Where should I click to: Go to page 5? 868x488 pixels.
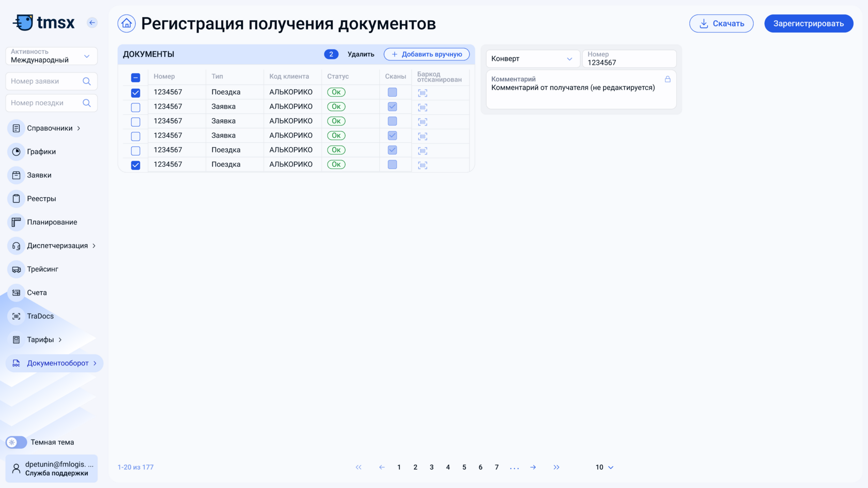click(464, 467)
